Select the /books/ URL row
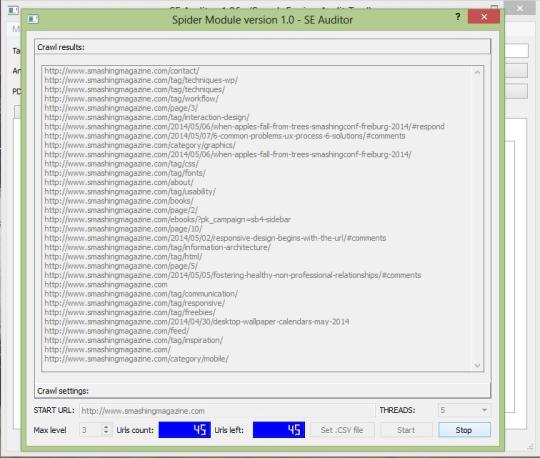 (x=119, y=201)
